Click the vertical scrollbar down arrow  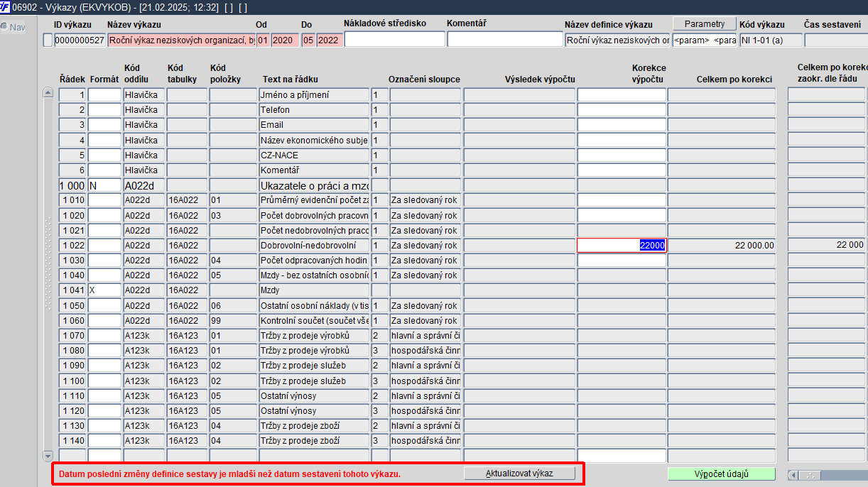click(48, 455)
